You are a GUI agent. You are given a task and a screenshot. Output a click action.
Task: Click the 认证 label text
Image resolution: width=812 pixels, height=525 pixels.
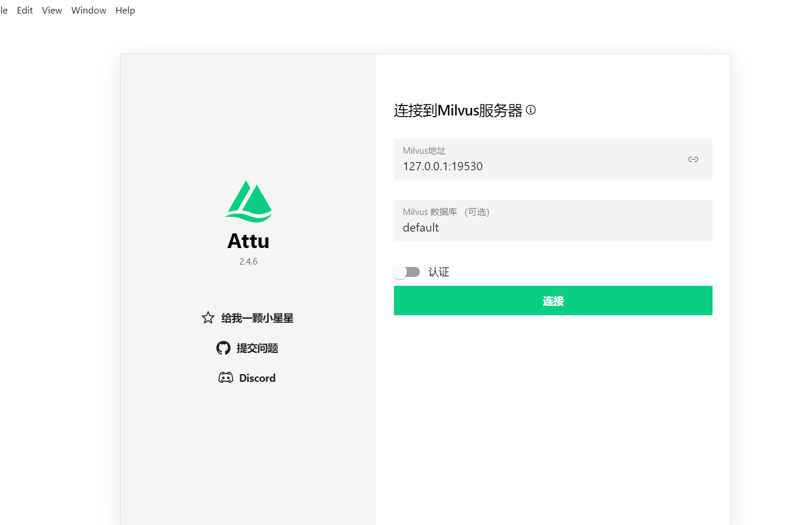point(439,272)
